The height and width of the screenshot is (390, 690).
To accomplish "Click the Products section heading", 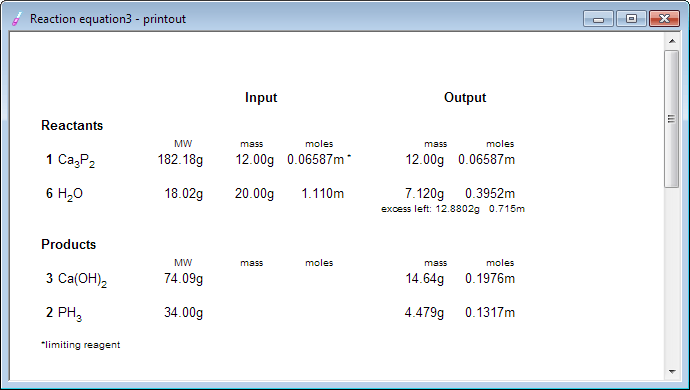I will (x=69, y=244).
